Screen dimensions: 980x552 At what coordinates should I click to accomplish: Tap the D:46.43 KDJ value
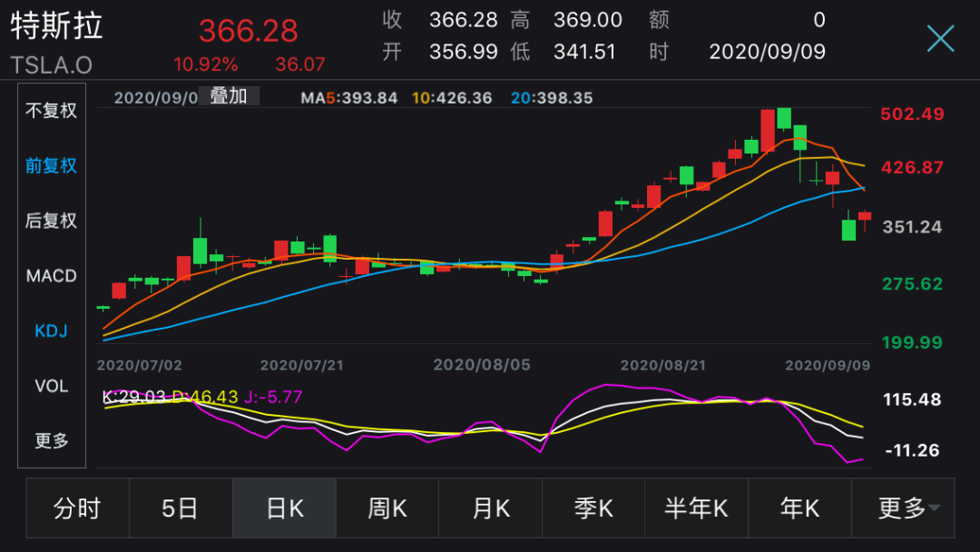[205, 397]
